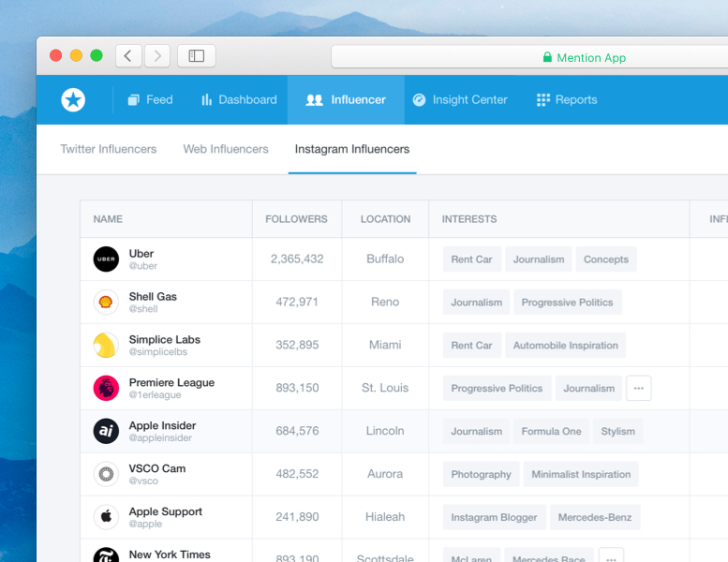Click Premiere League Journalism tag
This screenshot has width=728, height=562.
point(588,389)
